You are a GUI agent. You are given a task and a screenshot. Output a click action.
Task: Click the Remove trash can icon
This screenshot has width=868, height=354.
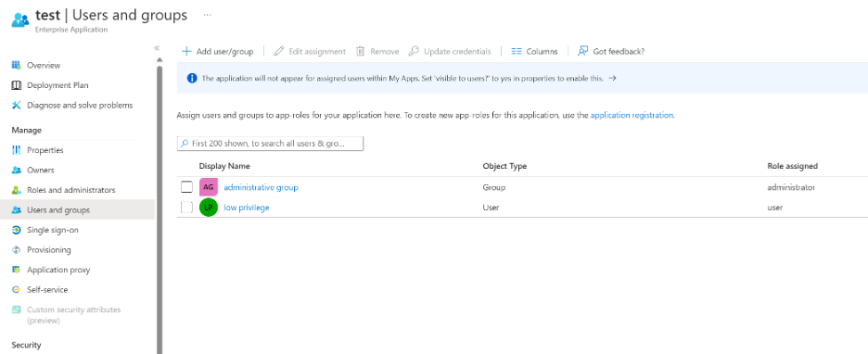point(361,52)
